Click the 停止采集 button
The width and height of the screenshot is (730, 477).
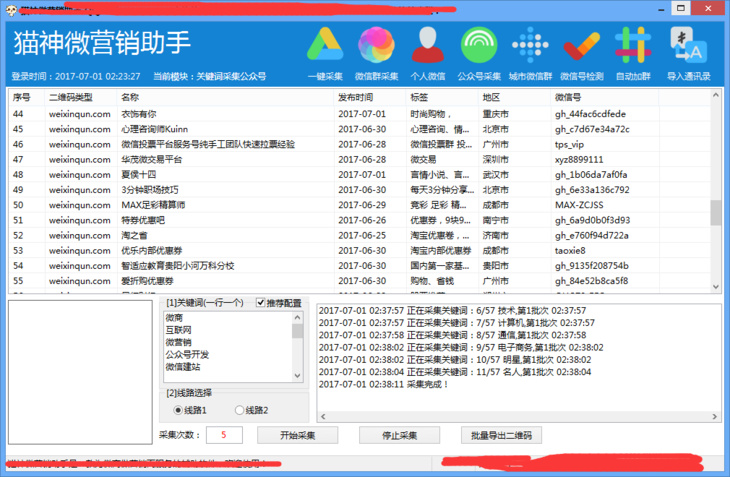pos(399,435)
